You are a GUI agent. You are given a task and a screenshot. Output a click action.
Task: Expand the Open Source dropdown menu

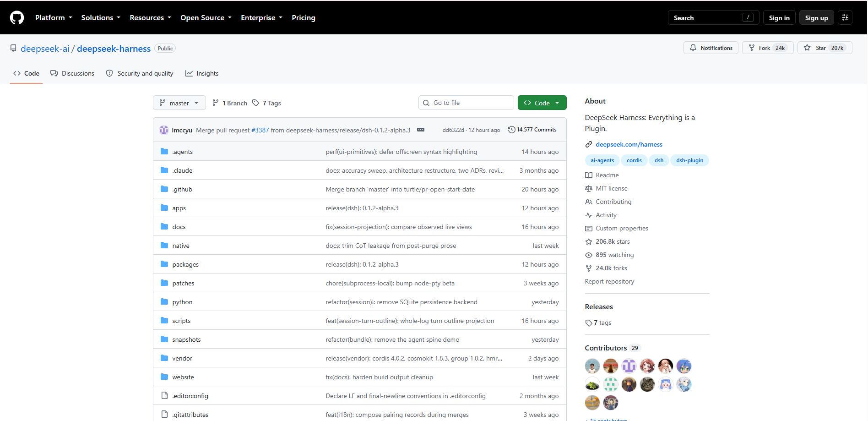206,18
